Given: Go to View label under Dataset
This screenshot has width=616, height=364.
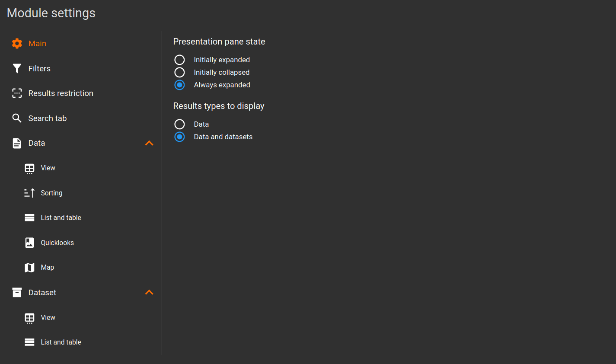Looking at the screenshot, I should point(48,318).
